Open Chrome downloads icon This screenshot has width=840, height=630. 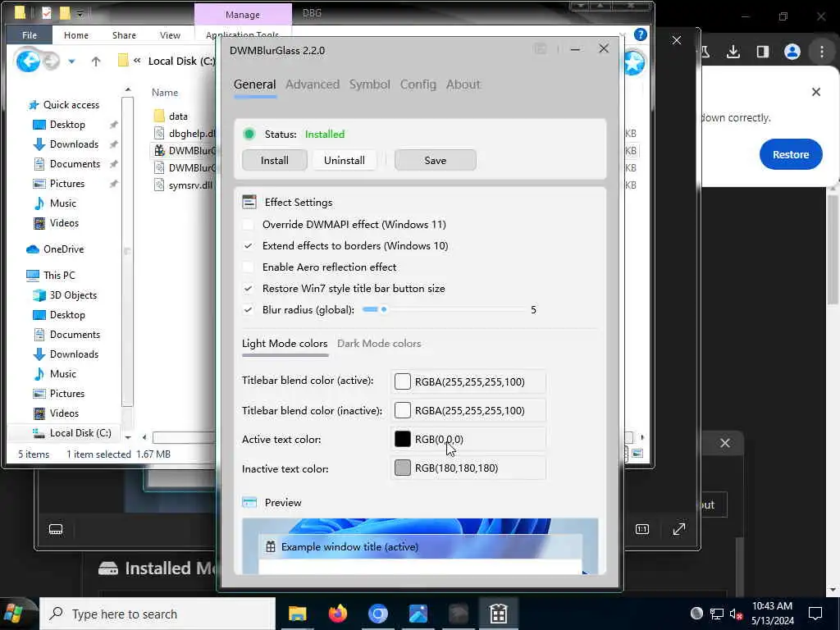733,52
